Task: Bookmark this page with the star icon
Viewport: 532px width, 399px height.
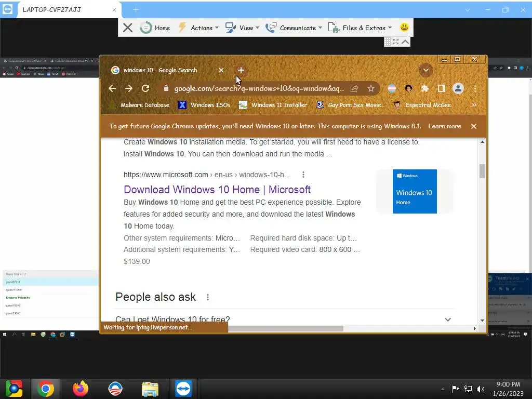Action: [371, 88]
